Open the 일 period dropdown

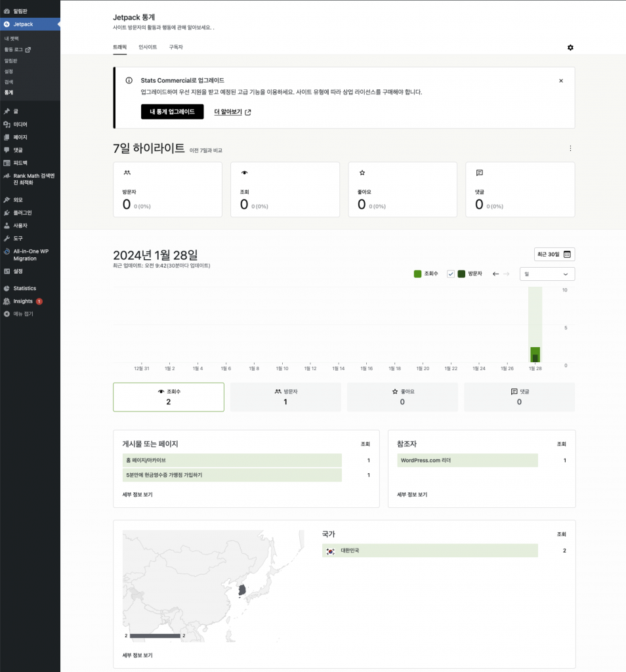click(x=547, y=274)
